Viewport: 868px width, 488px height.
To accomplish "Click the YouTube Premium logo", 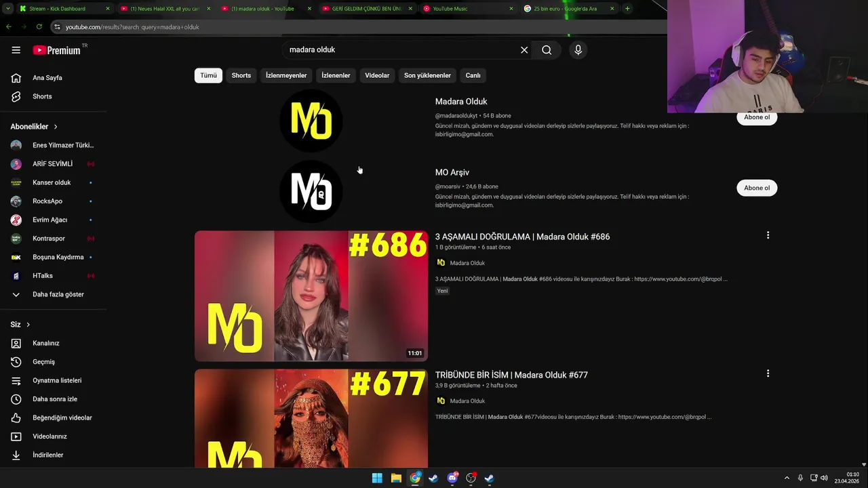I will [x=57, y=50].
